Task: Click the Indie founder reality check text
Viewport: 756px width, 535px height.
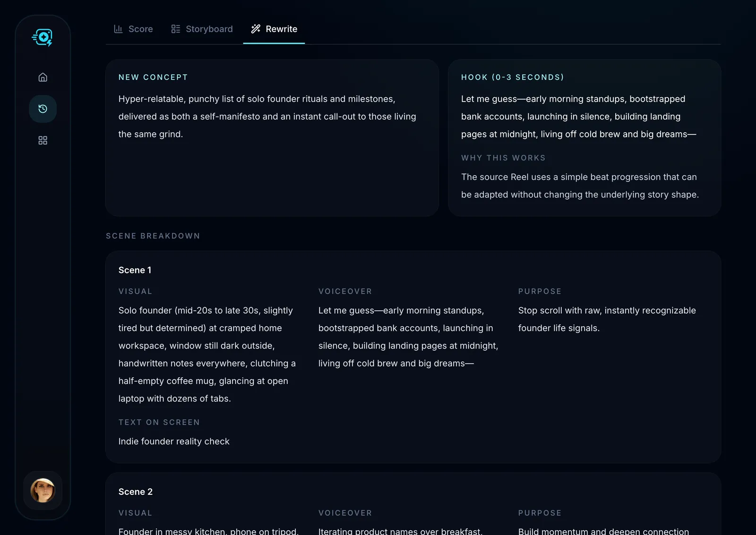Action: coord(174,441)
